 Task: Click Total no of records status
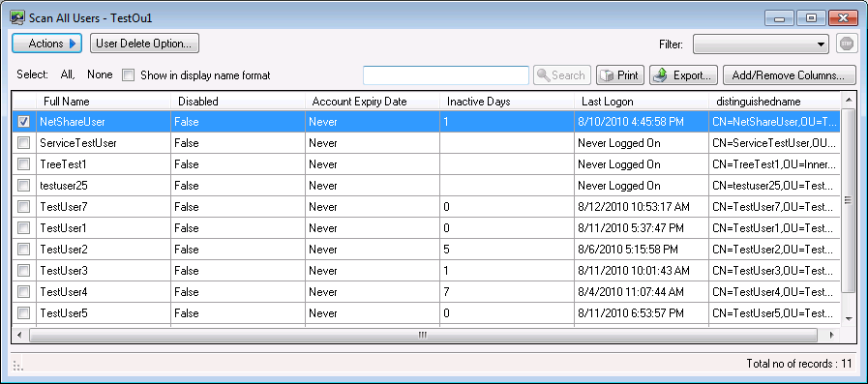pyautogui.click(x=800, y=364)
